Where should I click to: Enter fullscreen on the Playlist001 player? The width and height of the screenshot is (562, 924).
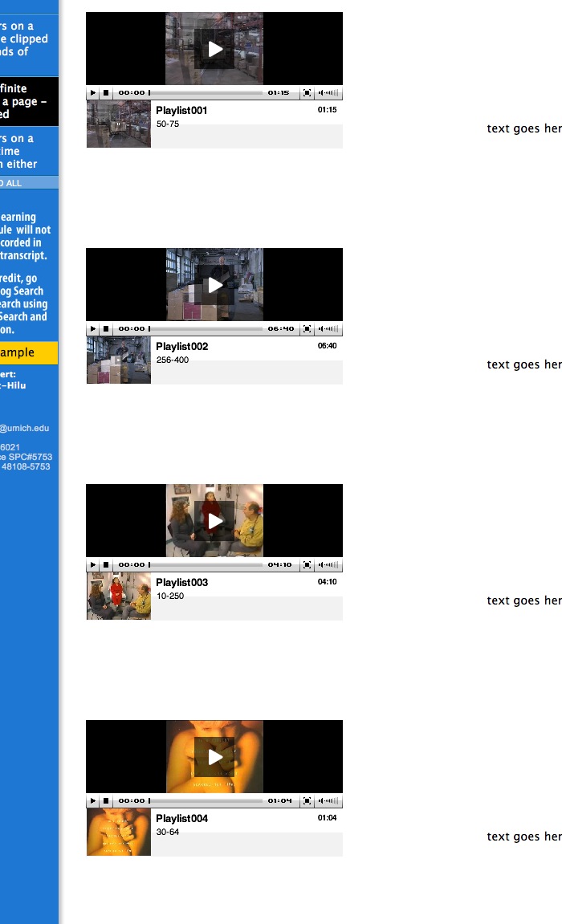coord(307,93)
